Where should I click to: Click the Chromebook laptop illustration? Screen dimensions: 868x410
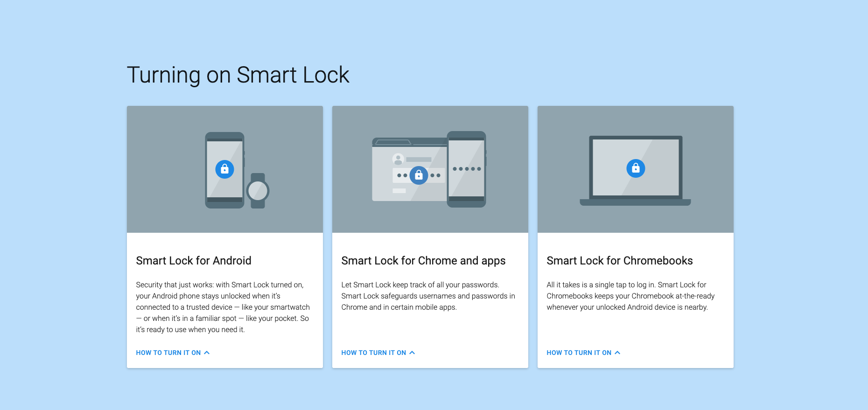coord(635,170)
